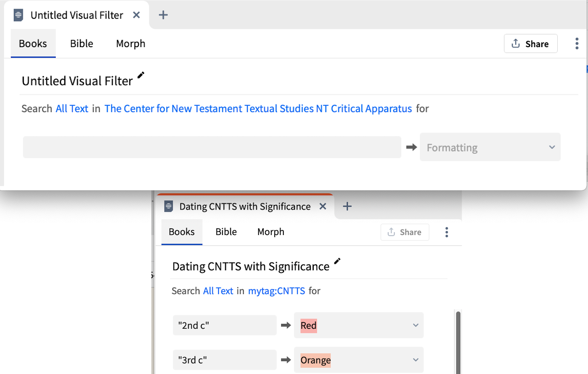This screenshot has width=588, height=374.
Task: Click the vertical scrollbar in Dating CNTTS panel
Action: [458, 342]
